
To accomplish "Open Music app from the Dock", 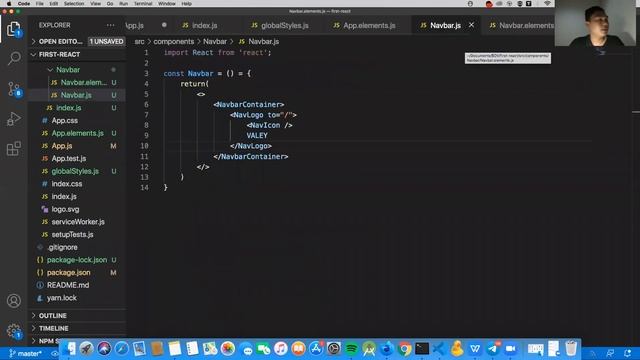I will pyautogui.click(x=281, y=349).
